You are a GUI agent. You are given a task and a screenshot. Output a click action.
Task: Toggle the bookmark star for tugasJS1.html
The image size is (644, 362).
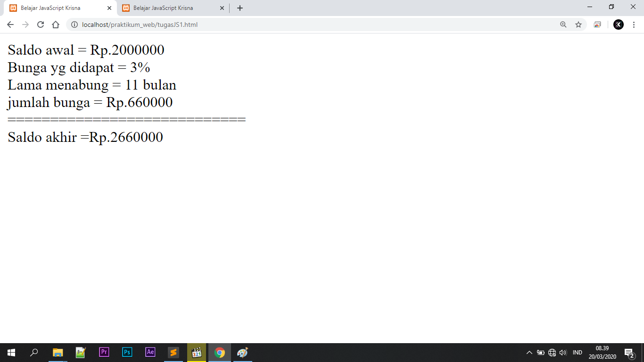pos(578,25)
